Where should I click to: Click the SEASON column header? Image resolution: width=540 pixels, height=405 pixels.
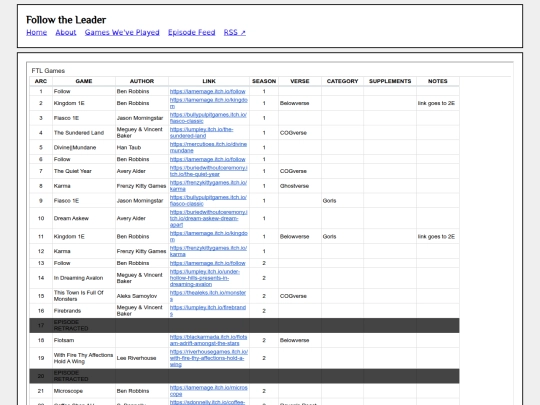pyautogui.click(x=264, y=81)
